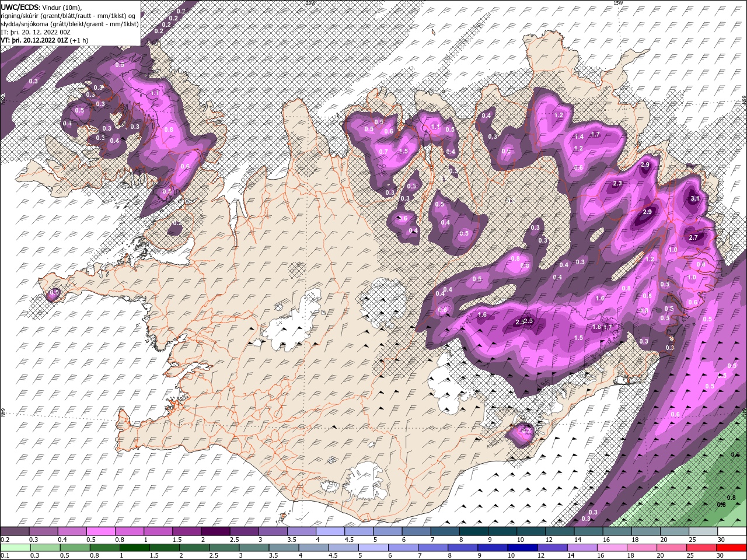This screenshot has width=747, height=560.
Task: Click the 15W longitude label
Action: 618,2
